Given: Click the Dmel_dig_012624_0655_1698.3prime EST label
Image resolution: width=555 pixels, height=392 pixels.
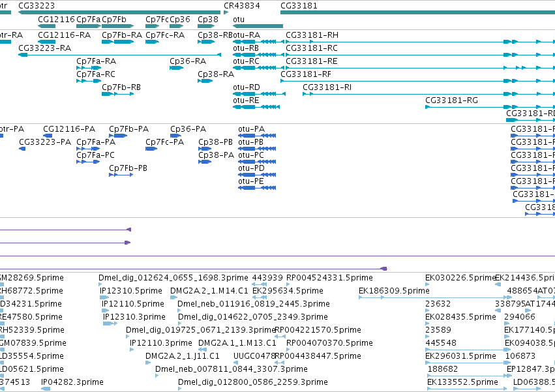Looking at the screenshot, I should [173, 278].
